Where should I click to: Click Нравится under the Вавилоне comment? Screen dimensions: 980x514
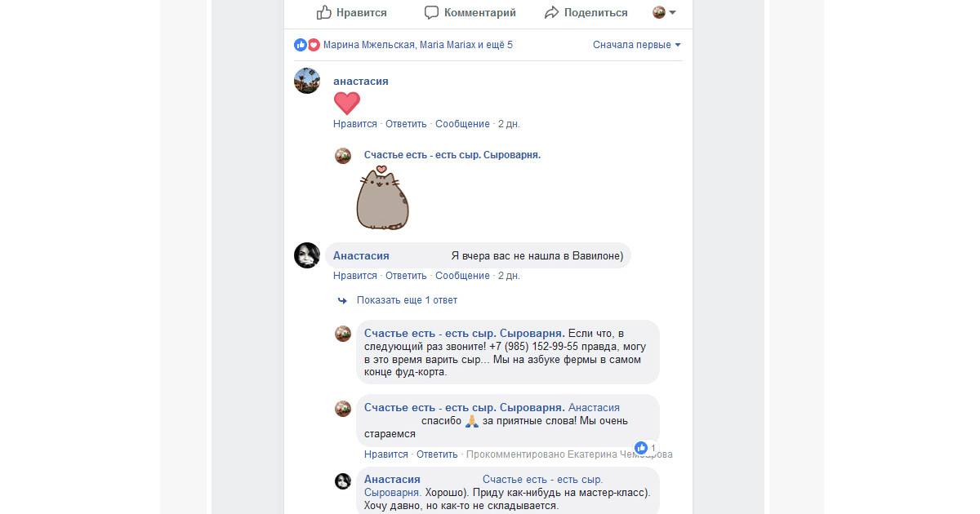tap(355, 276)
